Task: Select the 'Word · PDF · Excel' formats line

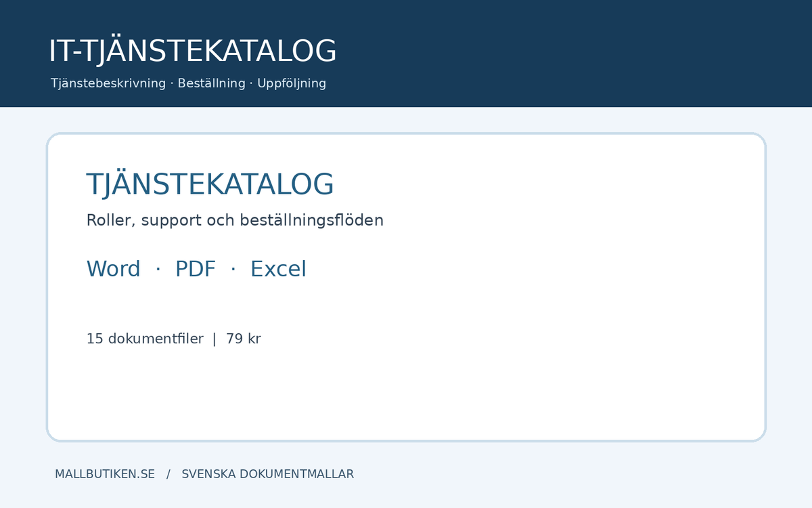Action: coord(196,269)
